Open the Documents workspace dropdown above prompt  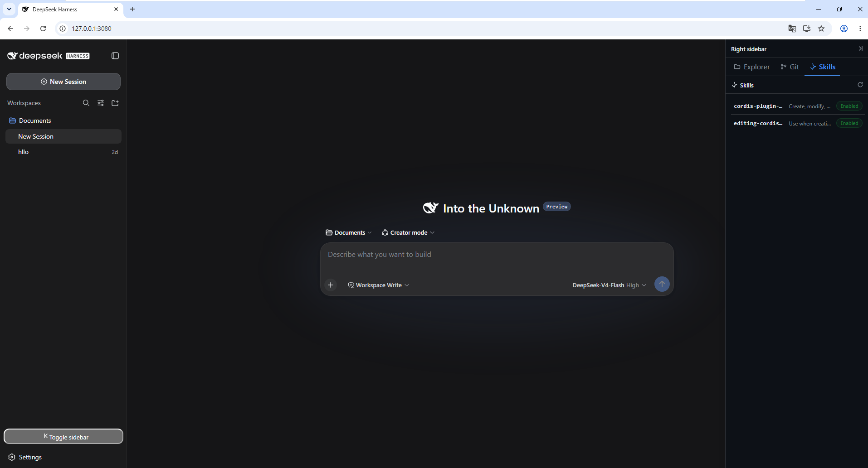click(349, 232)
